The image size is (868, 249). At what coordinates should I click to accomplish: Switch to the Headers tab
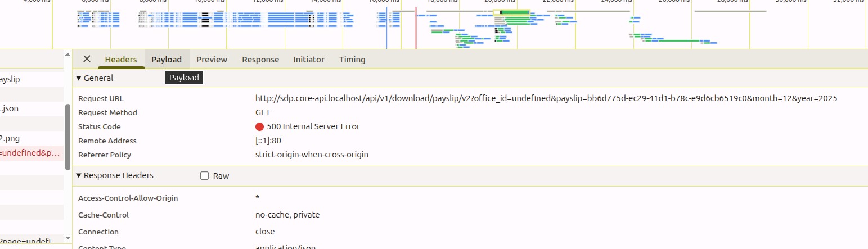click(121, 59)
